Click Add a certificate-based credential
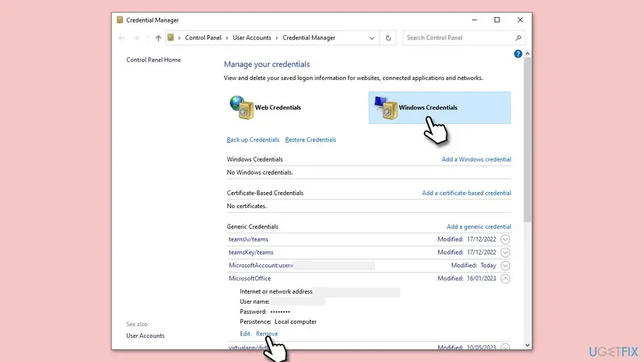This screenshot has width=644, height=362. coord(466,193)
